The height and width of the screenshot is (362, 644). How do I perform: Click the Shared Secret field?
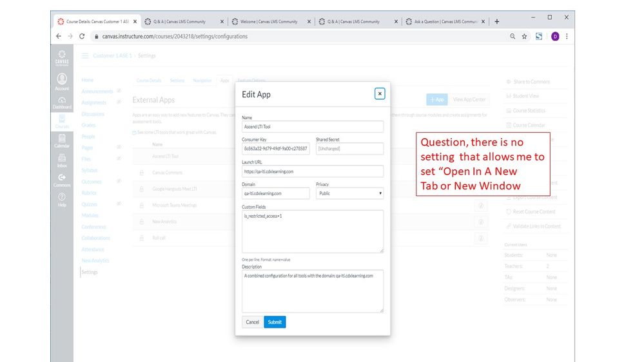point(349,149)
